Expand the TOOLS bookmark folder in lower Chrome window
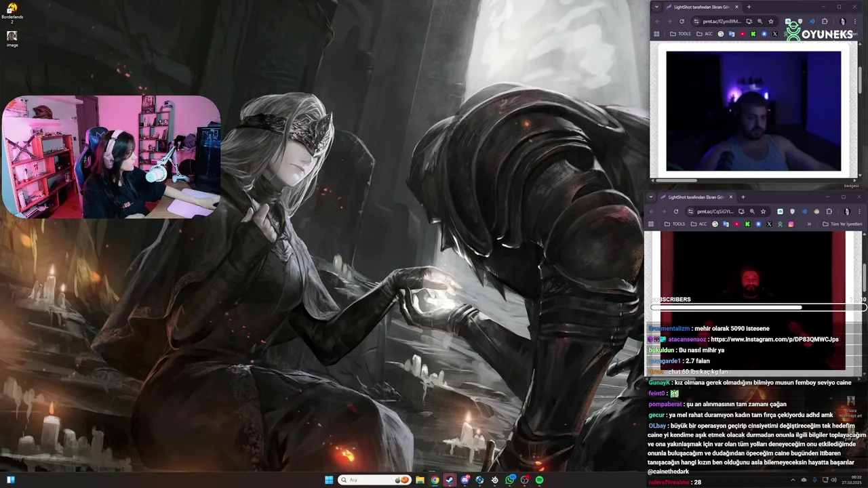 click(675, 224)
